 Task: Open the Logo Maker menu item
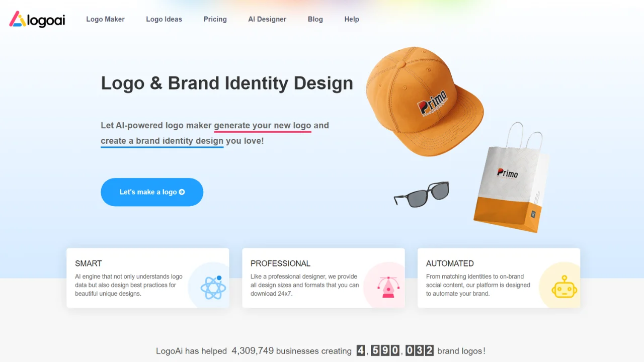pyautogui.click(x=105, y=19)
